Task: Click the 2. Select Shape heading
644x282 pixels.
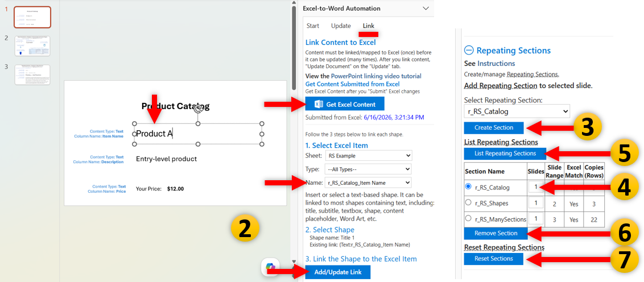Action: [x=330, y=230]
